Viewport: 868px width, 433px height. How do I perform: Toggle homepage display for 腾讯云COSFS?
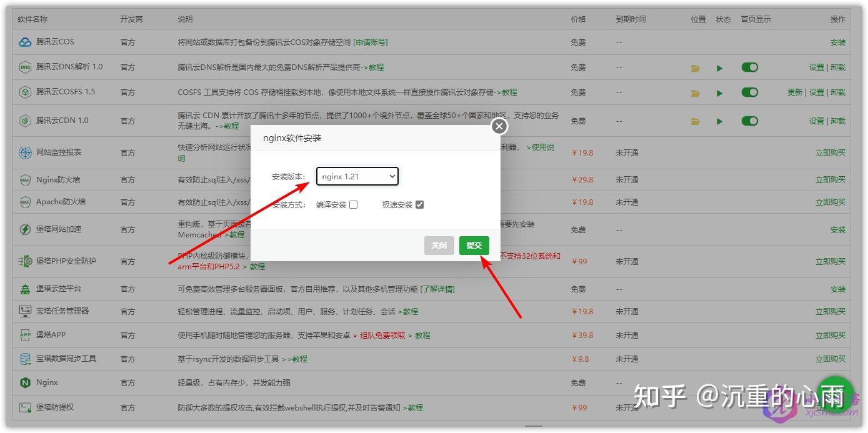coord(750,92)
